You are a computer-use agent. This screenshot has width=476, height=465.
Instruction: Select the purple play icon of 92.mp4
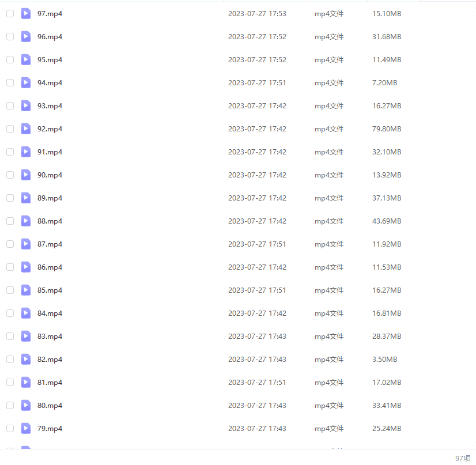pyautogui.click(x=26, y=129)
